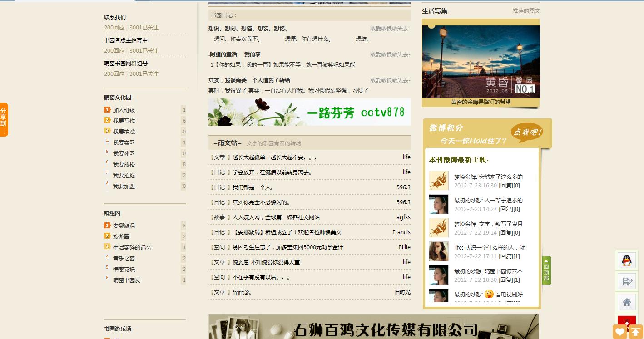
Task: Open story 人人媒人网，全球第一媒客社交网站
Action: 276,217
